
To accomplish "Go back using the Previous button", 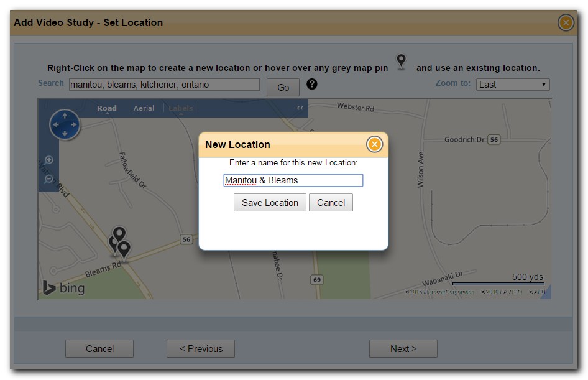I will click(200, 348).
